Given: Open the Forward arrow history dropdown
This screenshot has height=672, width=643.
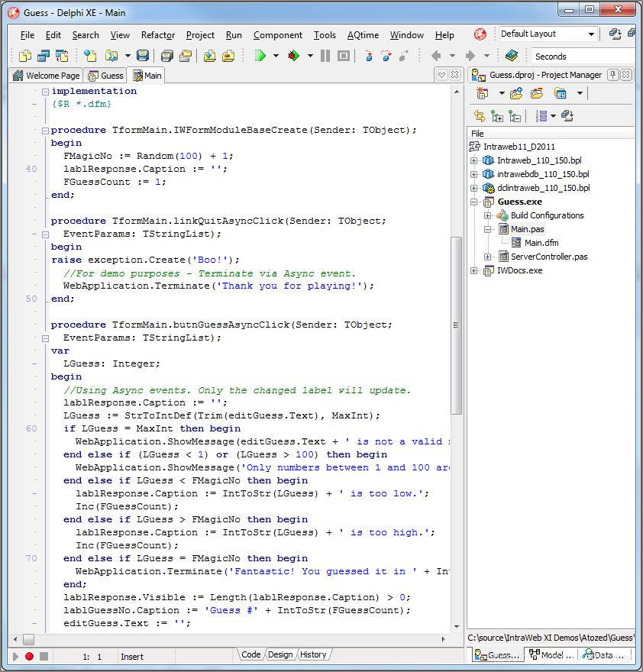Looking at the screenshot, I should [x=486, y=56].
